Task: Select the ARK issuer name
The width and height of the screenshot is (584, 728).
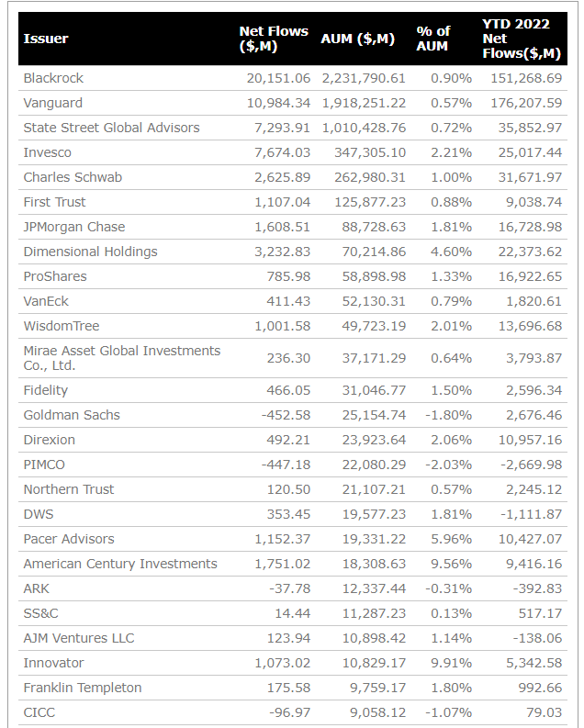Action: [36, 588]
